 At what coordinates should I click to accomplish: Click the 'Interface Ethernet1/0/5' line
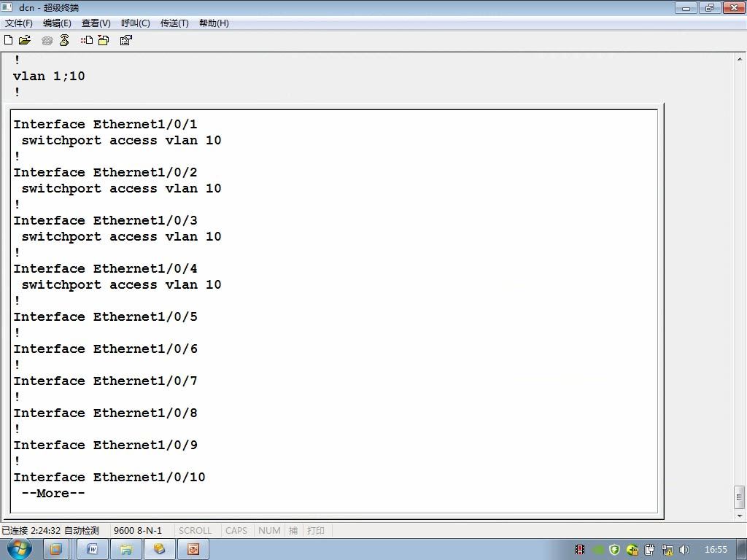tap(105, 316)
